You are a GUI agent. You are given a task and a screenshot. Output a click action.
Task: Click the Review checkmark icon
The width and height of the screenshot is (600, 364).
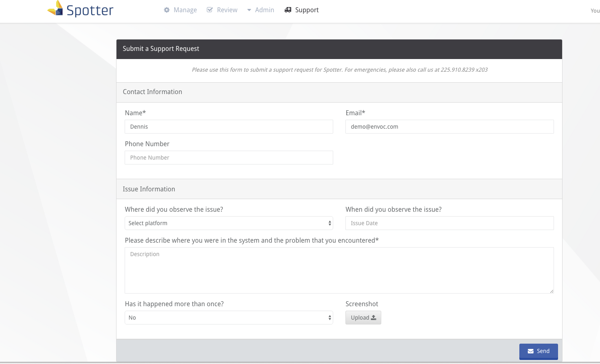pyautogui.click(x=210, y=10)
